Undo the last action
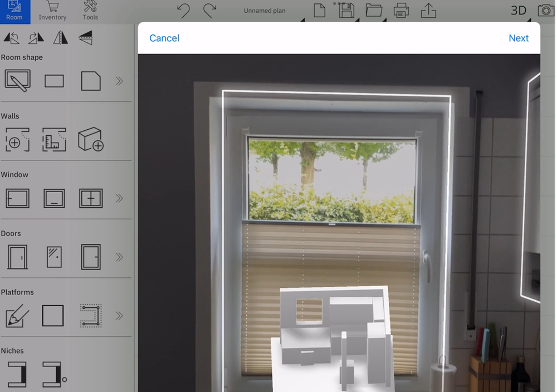The image size is (557, 392). (184, 11)
